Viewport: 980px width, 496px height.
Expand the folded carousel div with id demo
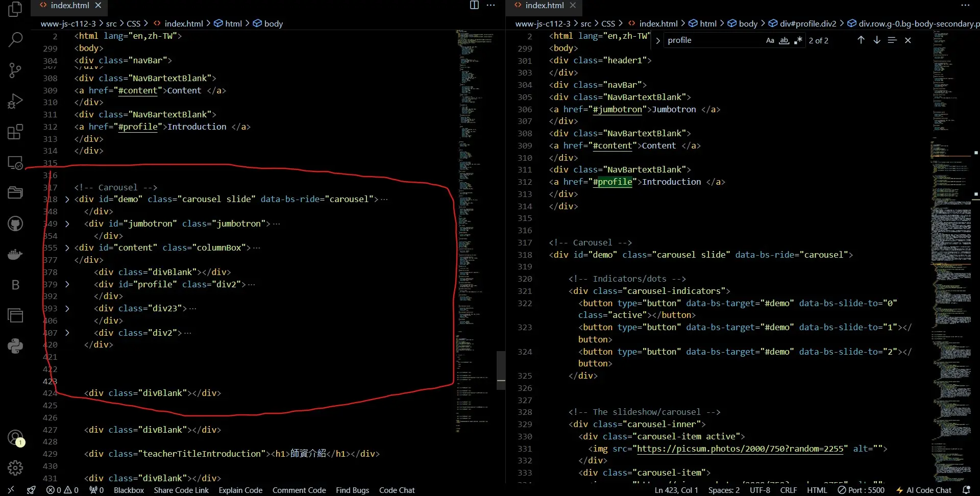[67, 200]
